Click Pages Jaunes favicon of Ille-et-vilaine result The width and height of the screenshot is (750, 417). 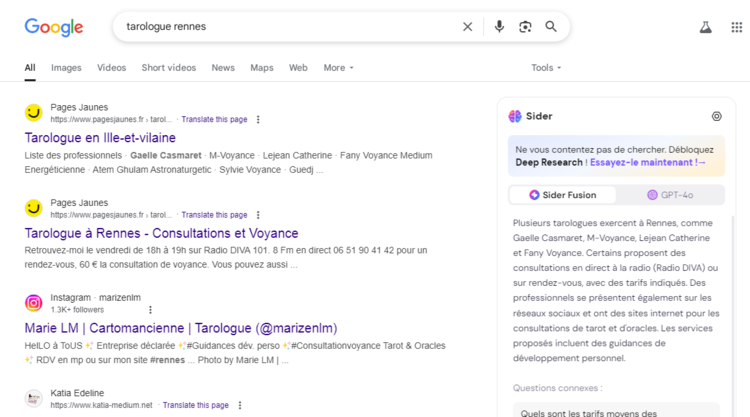[x=33, y=113]
